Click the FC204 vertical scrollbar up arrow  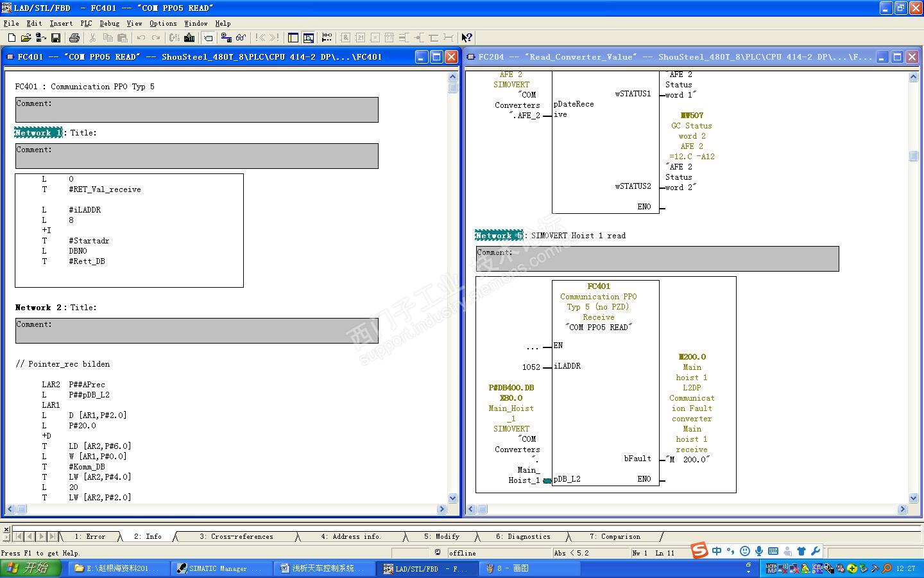[x=914, y=77]
